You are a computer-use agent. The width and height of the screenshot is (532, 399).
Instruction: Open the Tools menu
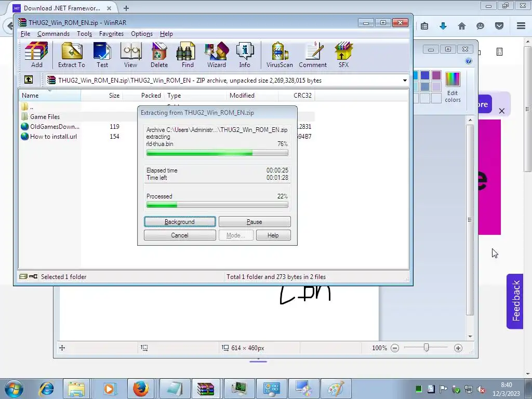pyautogui.click(x=84, y=34)
